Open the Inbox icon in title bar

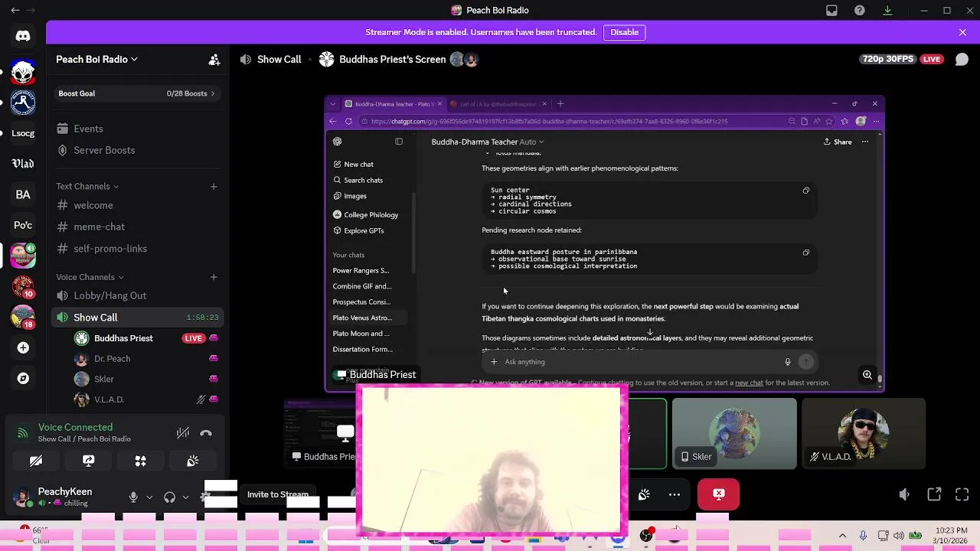click(831, 11)
